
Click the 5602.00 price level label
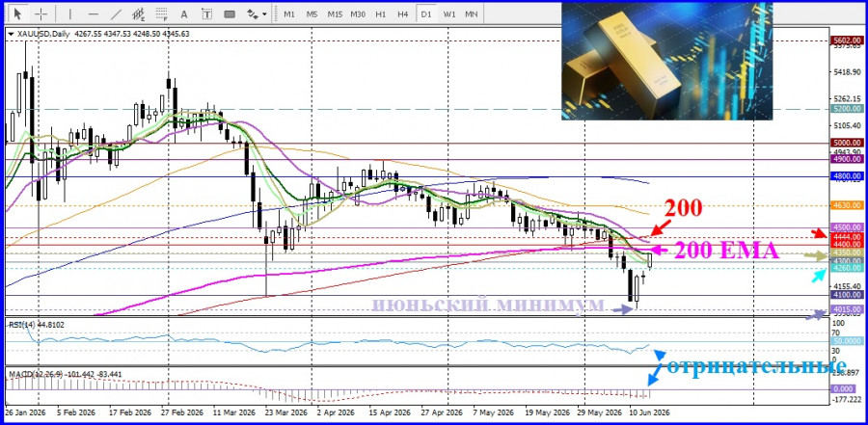[847, 40]
